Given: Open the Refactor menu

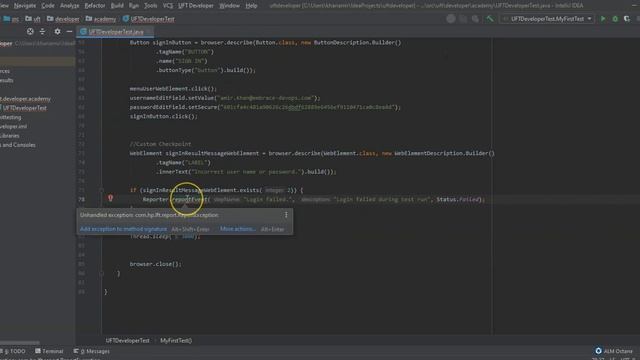Looking at the screenshot, I should (x=95, y=6).
